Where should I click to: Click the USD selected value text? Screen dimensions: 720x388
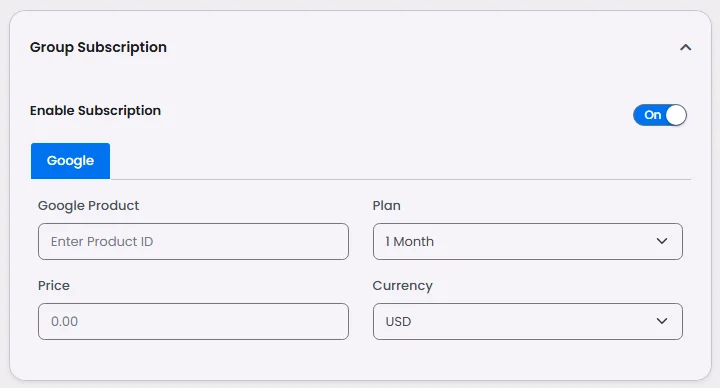(398, 321)
